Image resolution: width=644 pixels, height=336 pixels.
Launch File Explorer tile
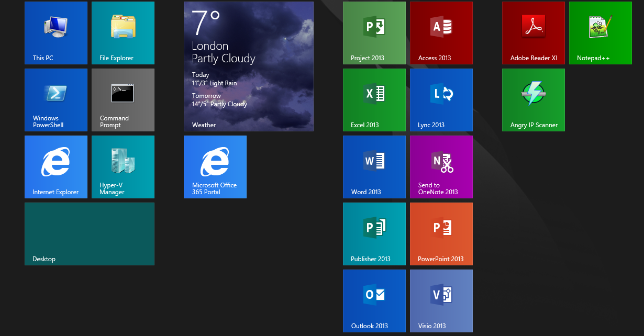coord(123,33)
